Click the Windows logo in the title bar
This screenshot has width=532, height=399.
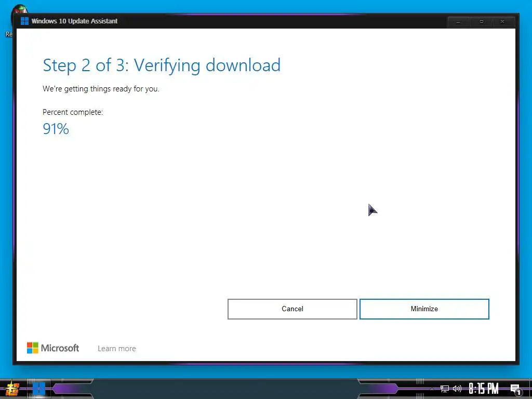tap(24, 21)
